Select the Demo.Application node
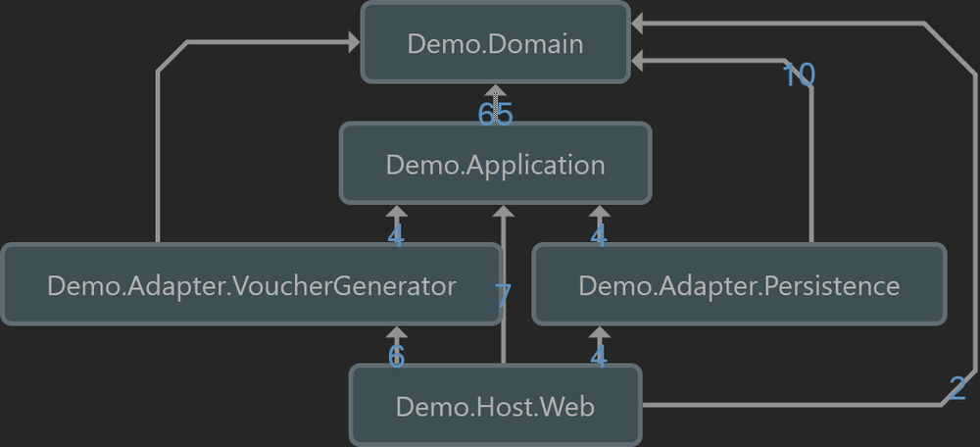This screenshot has height=447, width=980. click(x=495, y=164)
